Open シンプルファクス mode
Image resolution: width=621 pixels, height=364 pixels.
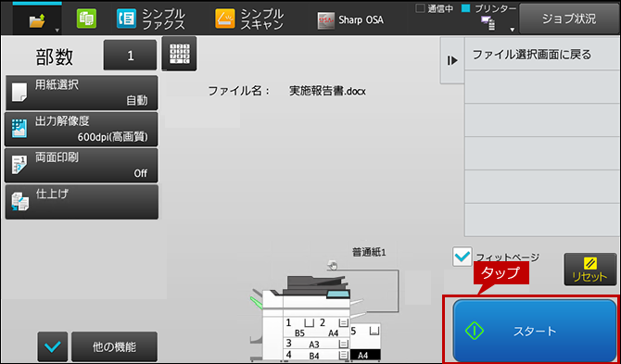[x=151, y=19]
